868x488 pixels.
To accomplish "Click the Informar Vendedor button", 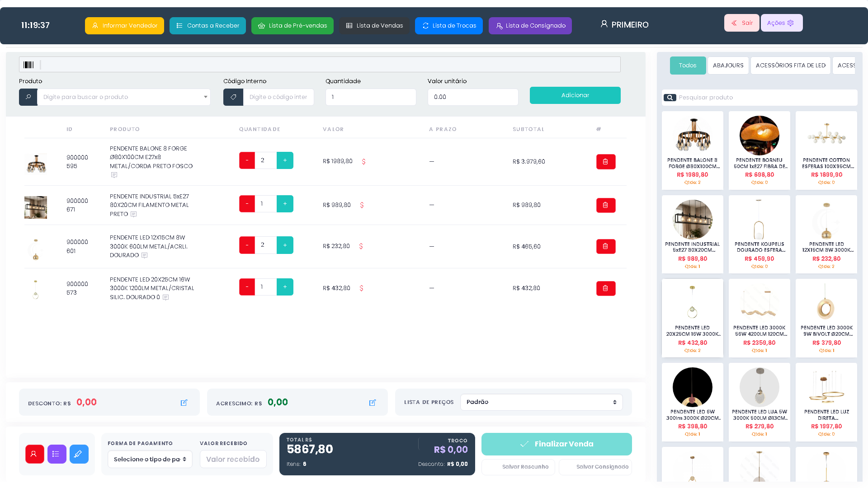I will [124, 26].
